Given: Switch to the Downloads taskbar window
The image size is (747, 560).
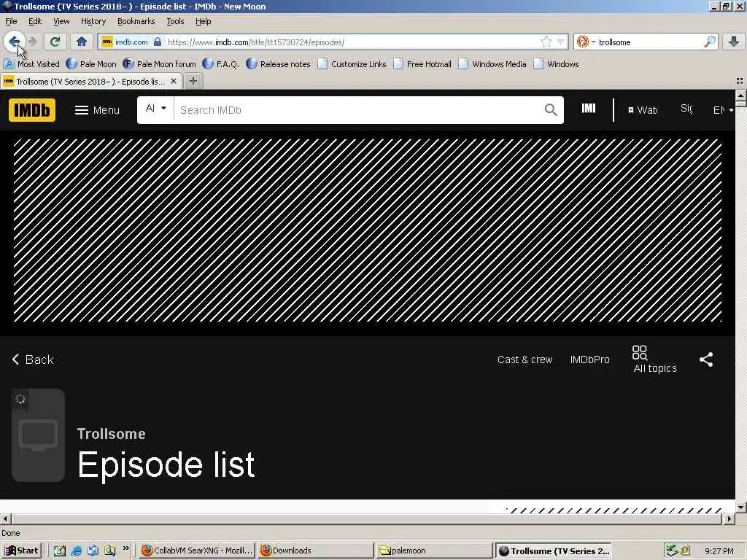Looking at the screenshot, I should [x=315, y=551].
